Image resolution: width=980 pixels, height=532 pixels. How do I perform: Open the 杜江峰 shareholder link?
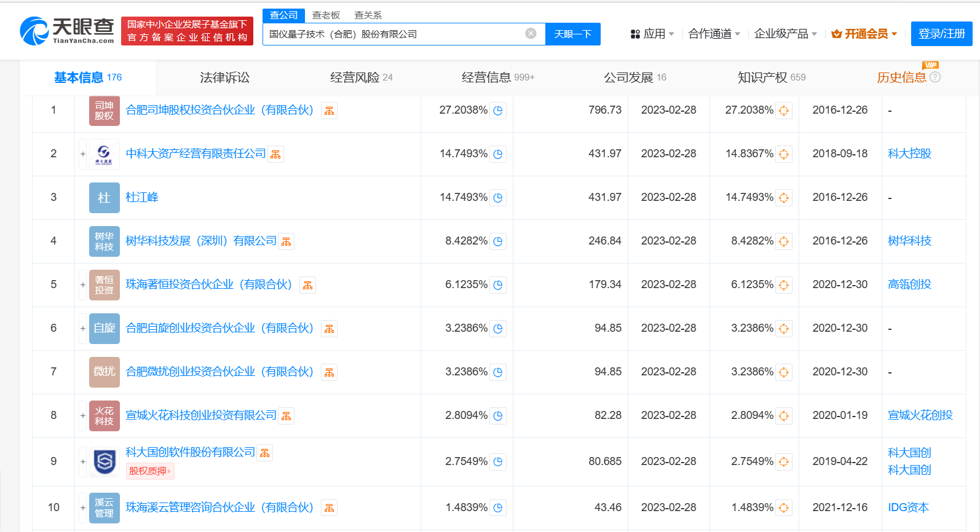pos(142,197)
